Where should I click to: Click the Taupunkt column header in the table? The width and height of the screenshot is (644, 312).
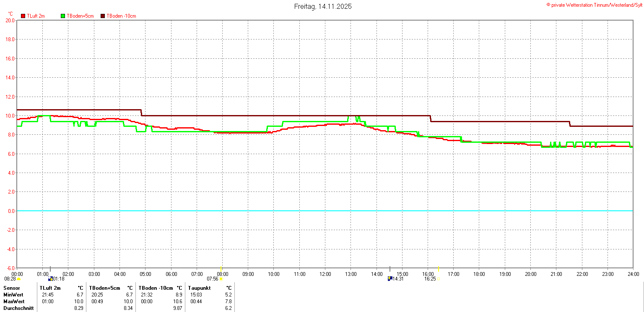[x=200, y=288]
